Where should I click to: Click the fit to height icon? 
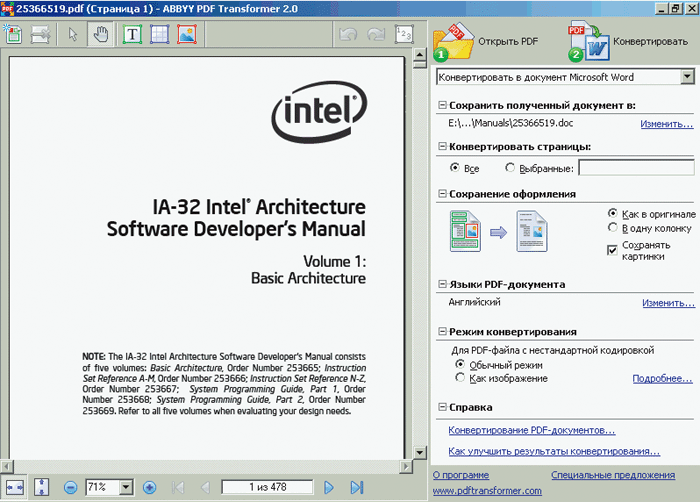(x=42, y=487)
